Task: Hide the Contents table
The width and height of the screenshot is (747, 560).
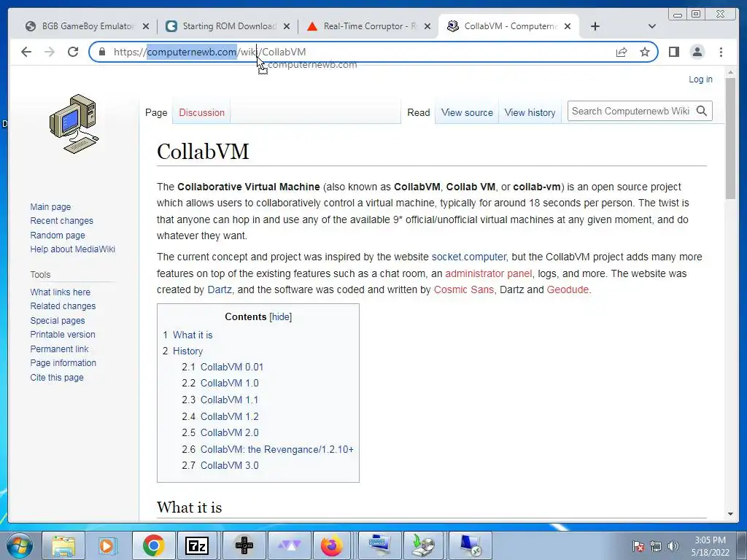Action: pos(281,316)
